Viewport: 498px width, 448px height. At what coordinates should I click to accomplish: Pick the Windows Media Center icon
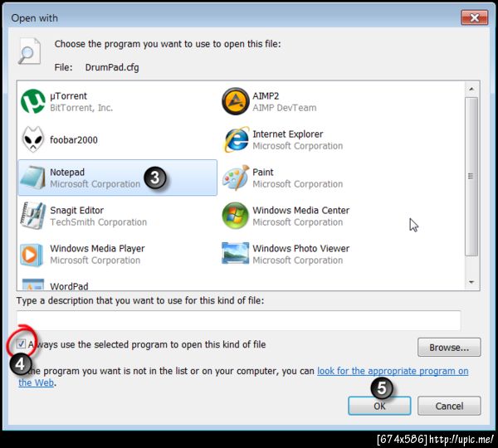pos(235,216)
